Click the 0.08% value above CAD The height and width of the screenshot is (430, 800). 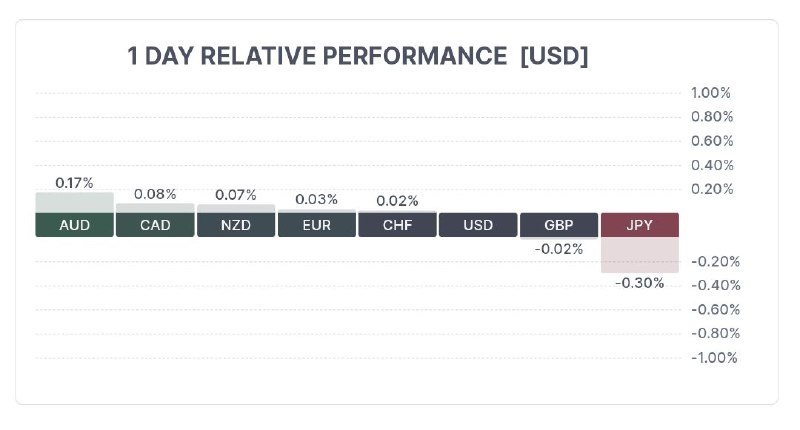click(x=155, y=194)
